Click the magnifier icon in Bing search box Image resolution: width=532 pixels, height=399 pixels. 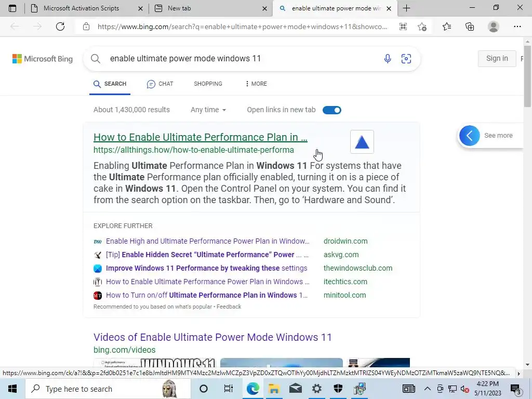click(96, 59)
